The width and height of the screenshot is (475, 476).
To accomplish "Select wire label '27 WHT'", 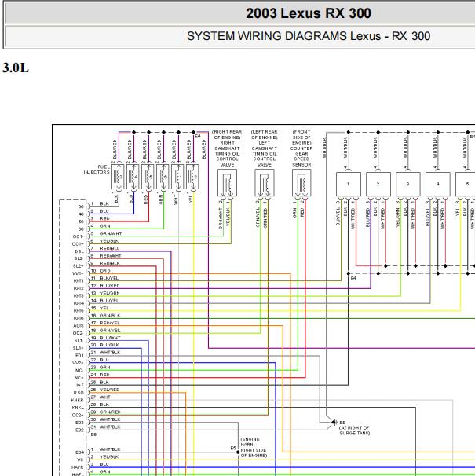I will 100,397.
